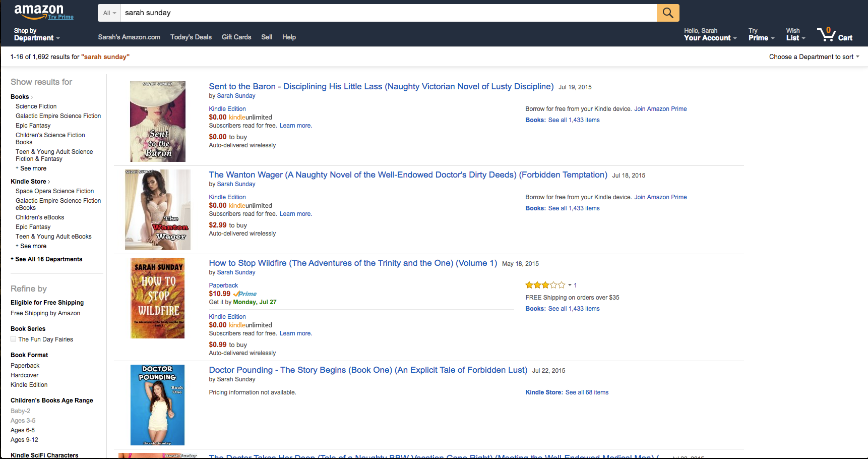The width and height of the screenshot is (868, 459).
Task: Click into the search text field
Action: click(389, 13)
